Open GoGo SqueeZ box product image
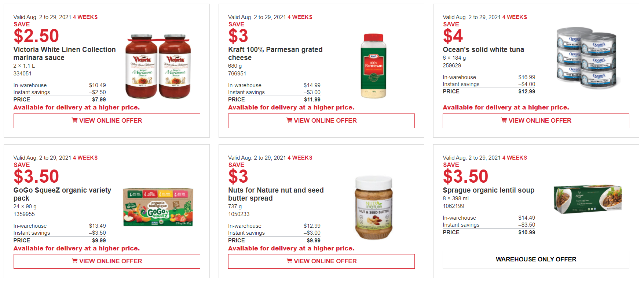The height and width of the screenshot is (283, 644). click(x=158, y=208)
